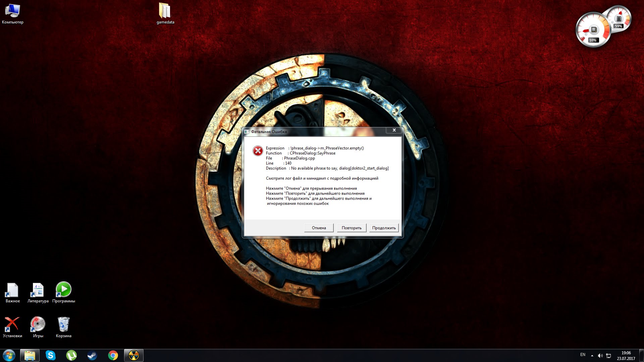Click the Отмена button
This screenshot has width=644, height=362.
pyautogui.click(x=319, y=228)
